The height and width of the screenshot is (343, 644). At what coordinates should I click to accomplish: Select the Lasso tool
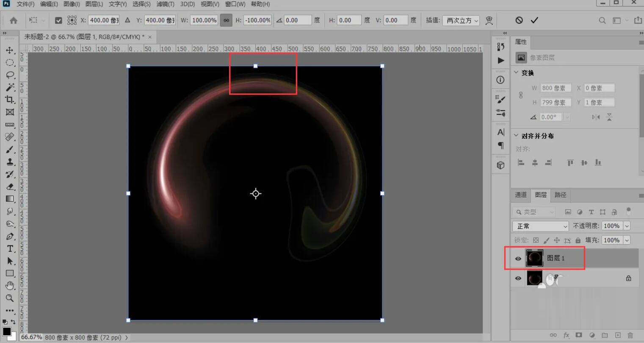tap(11, 75)
